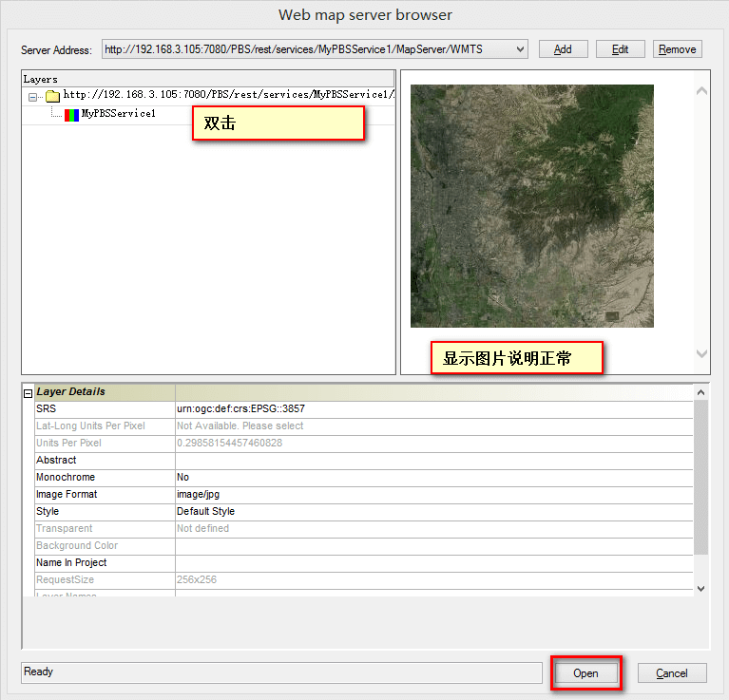This screenshot has width=729, height=700.
Task: Click the Add server button
Action: tap(563, 49)
